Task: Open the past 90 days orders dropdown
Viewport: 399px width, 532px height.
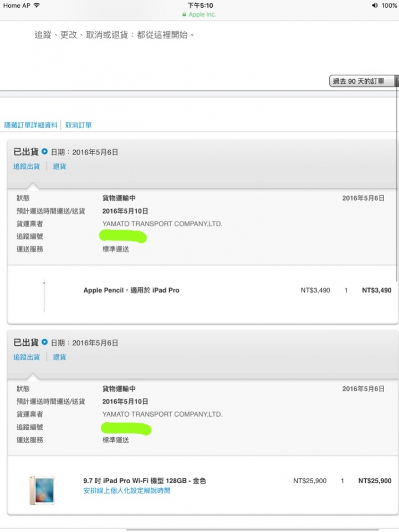Action: coord(364,81)
